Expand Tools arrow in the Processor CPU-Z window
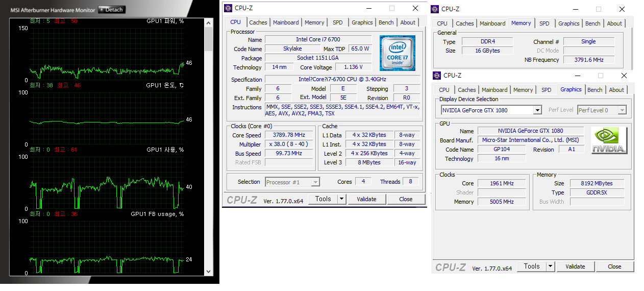 [x=342, y=199]
